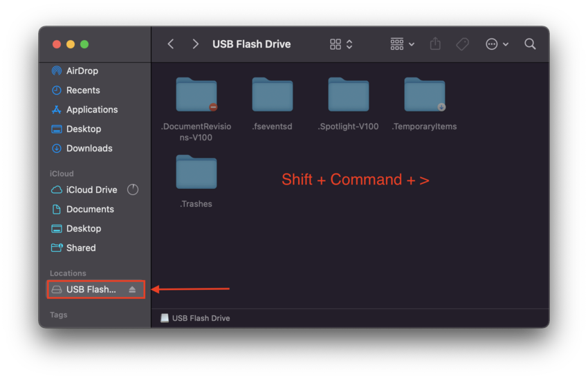588x379 pixels.
Task: Eject the USB Flash drive
Action: click(x=132, y=289)
